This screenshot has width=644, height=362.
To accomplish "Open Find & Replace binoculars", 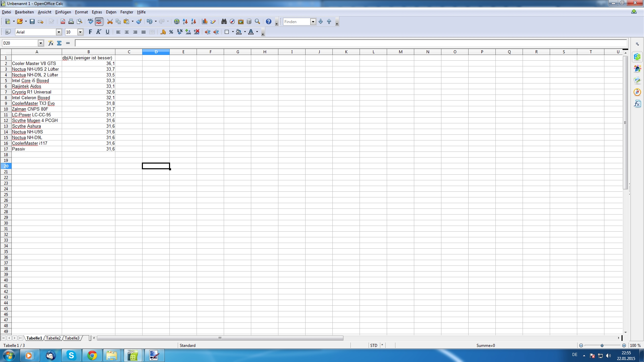I will [x=224, y=22].
